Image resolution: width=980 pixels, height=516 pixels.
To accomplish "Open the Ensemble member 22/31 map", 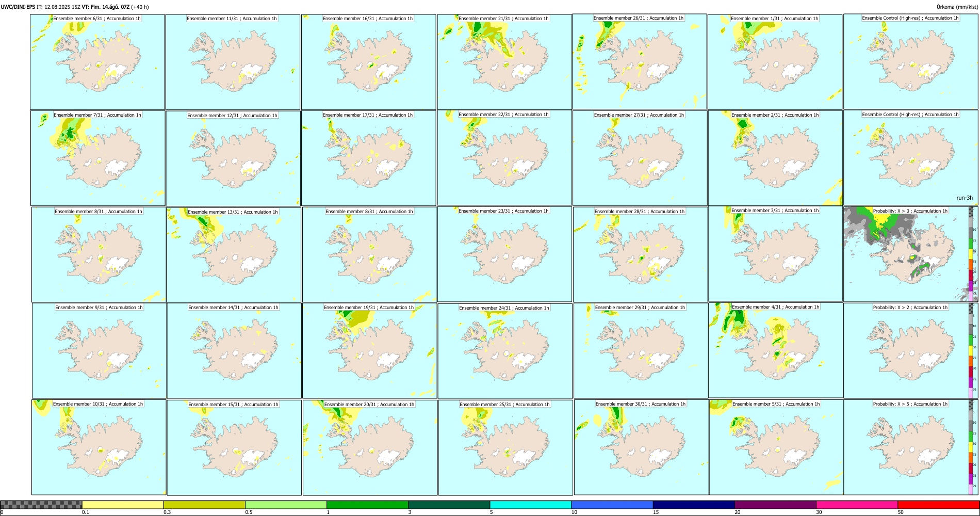I will tap(504, 158).
